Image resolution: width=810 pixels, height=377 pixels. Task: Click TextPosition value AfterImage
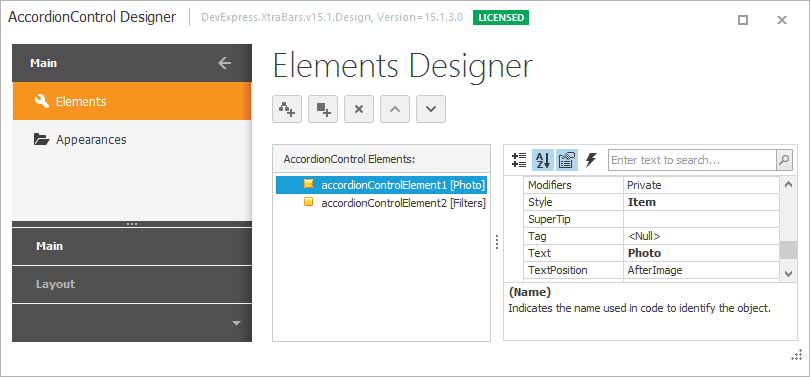coord(701,270)
